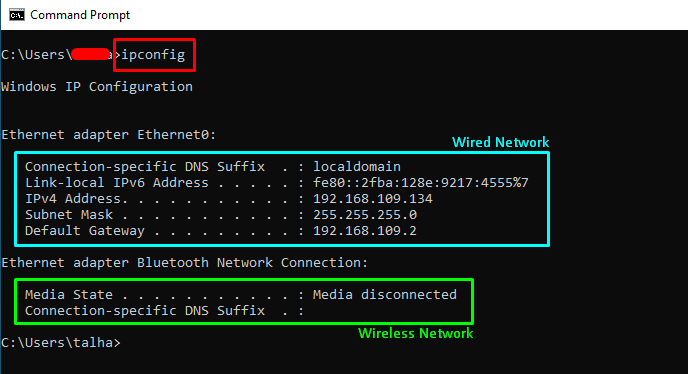This screenshot has width=688, height=374.
Task: Click the IPv4 address 192.168.109.134
Action: 373,199
